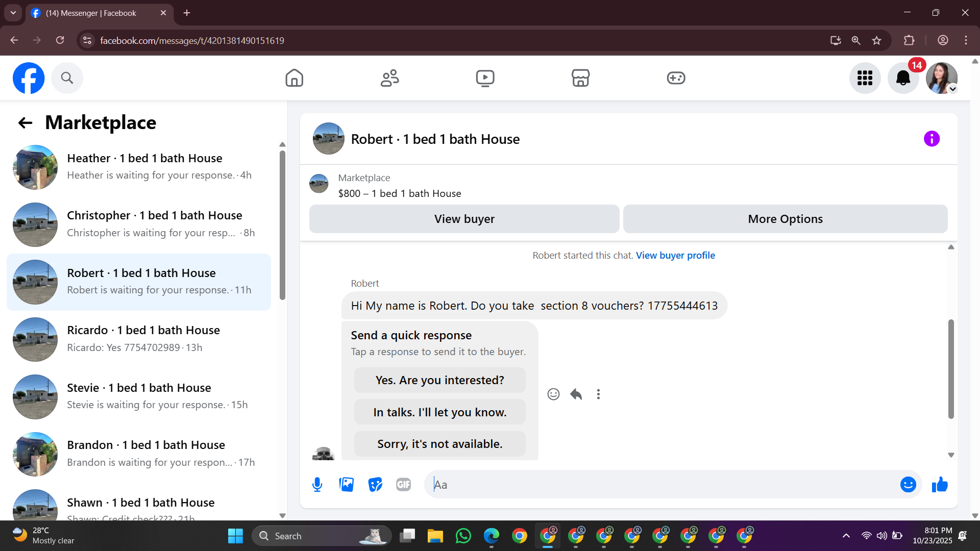Click the conversation list scrollbar
Image resolution: width=980 pixels, height=551 pixels.
(x=282, y=224)
